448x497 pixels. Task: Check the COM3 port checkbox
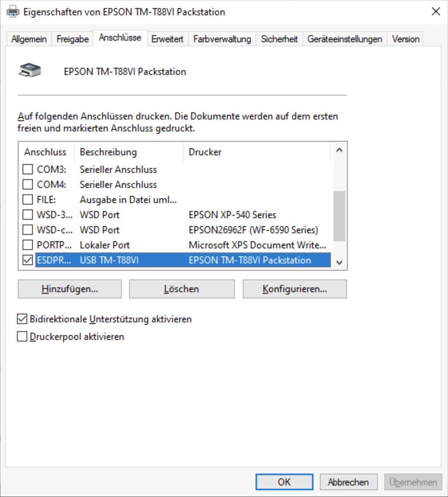click(28, 169)
